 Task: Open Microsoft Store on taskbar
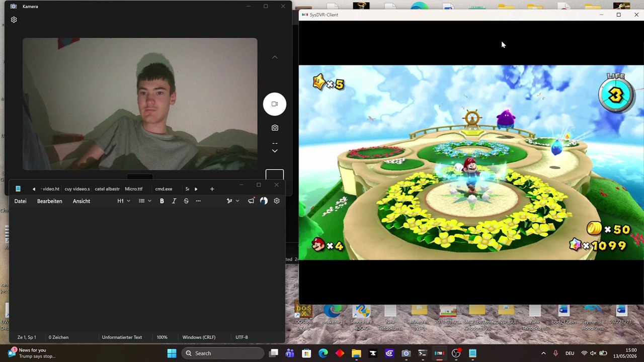[x=306, y=353]
